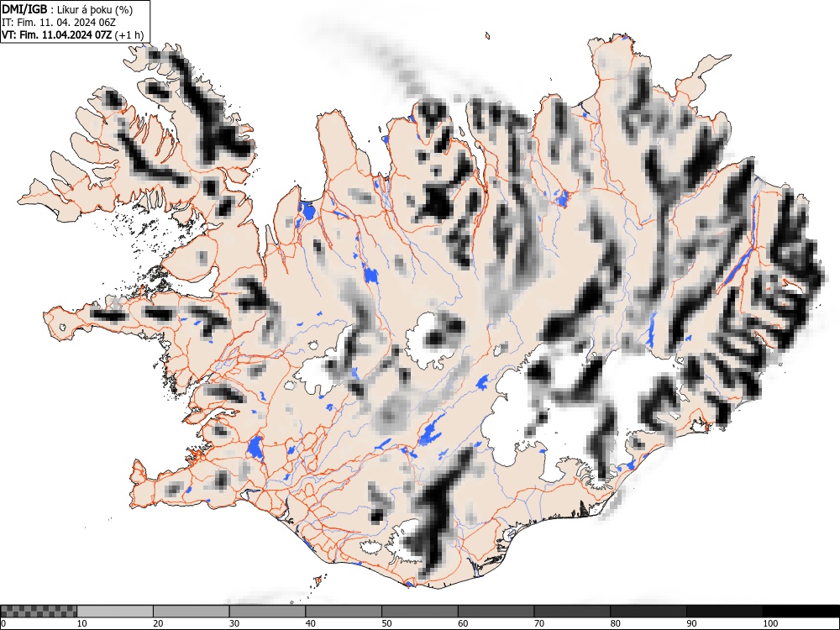Click the 10–20 percent legend swatch
The image size is (840, 630).
pos(115,612)
